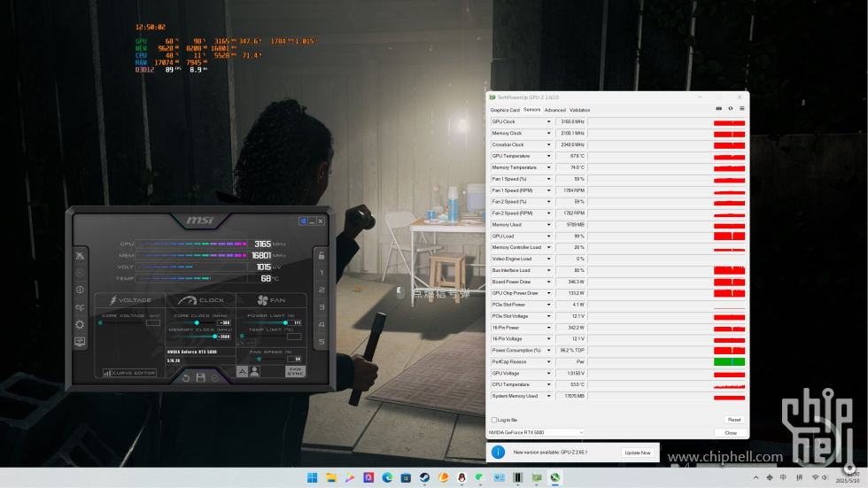Click GPU Load sensor graph
The image size is (868, 488).
pyautogui.click(x=666, y=236)
